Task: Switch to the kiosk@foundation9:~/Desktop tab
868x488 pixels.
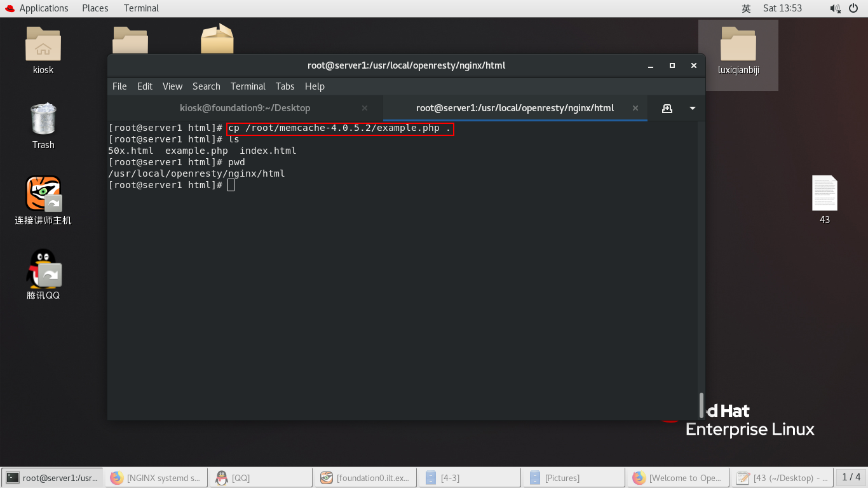Action: click(245, 108)
